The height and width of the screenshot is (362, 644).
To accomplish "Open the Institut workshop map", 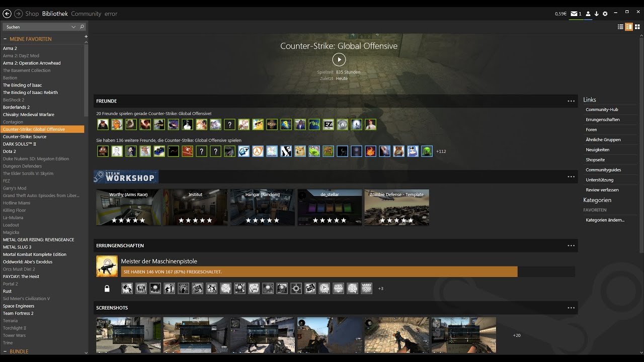I will [195, 207].
